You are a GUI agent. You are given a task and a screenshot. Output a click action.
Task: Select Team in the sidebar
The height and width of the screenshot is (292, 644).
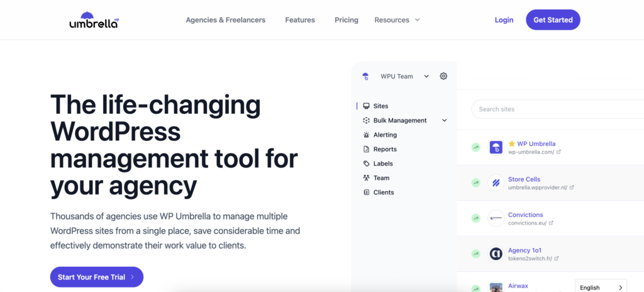(381, 178)
